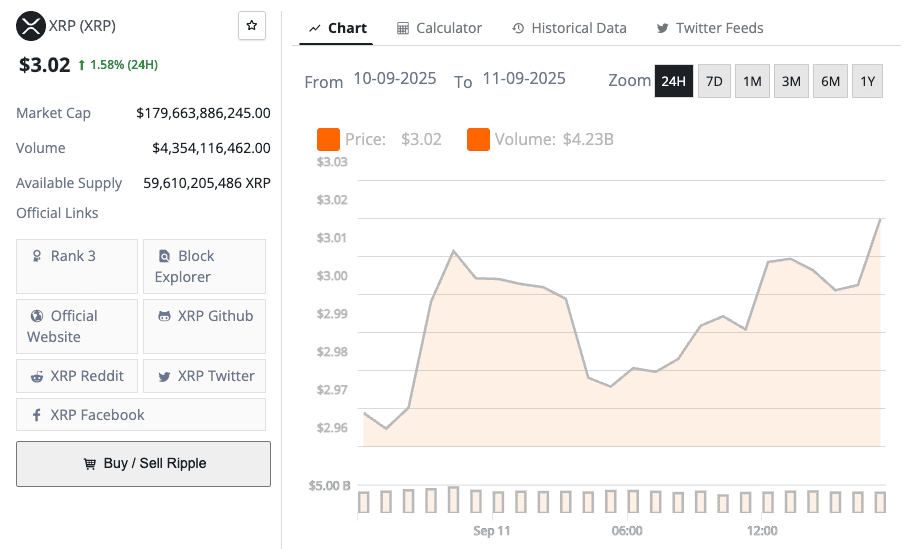Viewport: 914px width, 549px height.
Task: Click the bird icon on Twitter Feeds tab
Action: (662, 28)
